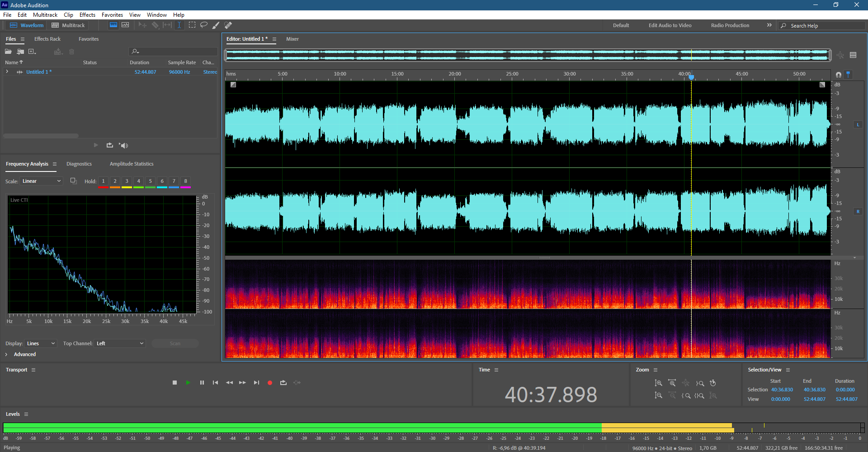Switch to Multitrack view
Image resolution: width=868 pixels, height=452 pixels.
pyautogui.click(x=68, y=25)
